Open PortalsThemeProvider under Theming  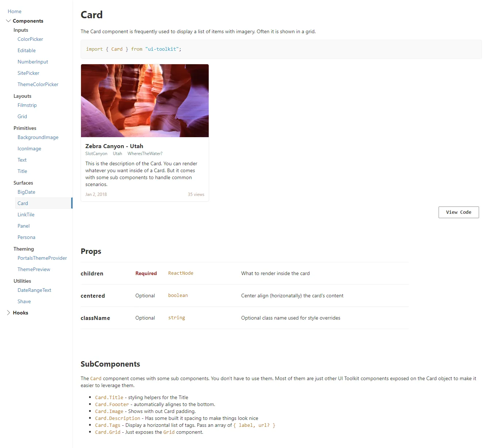[x=42, y=258]
